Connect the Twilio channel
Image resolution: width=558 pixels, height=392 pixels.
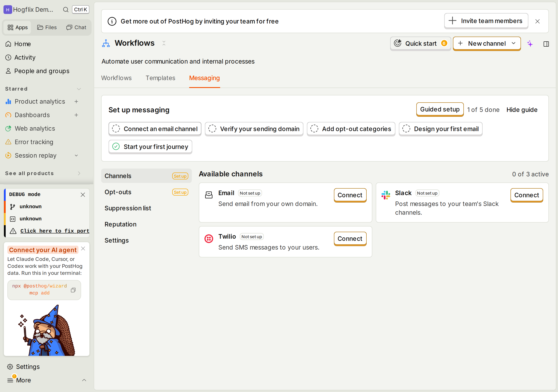coord(350,239)
